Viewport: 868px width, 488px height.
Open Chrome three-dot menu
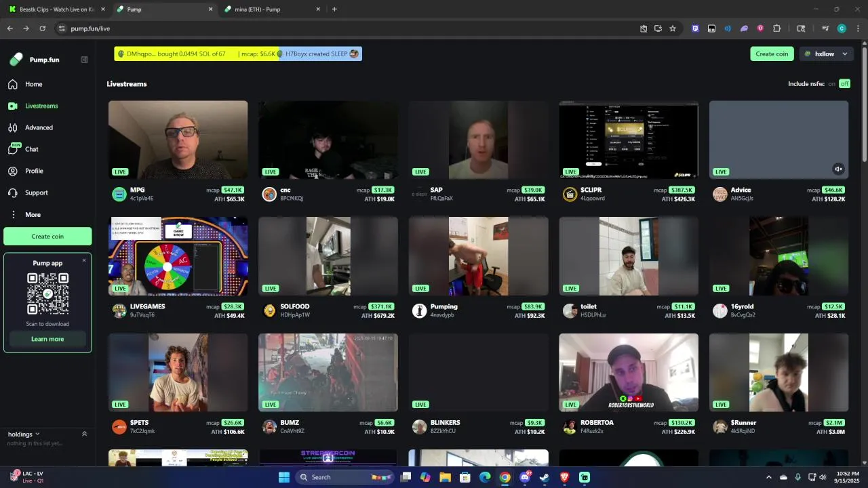pos(858,28)
